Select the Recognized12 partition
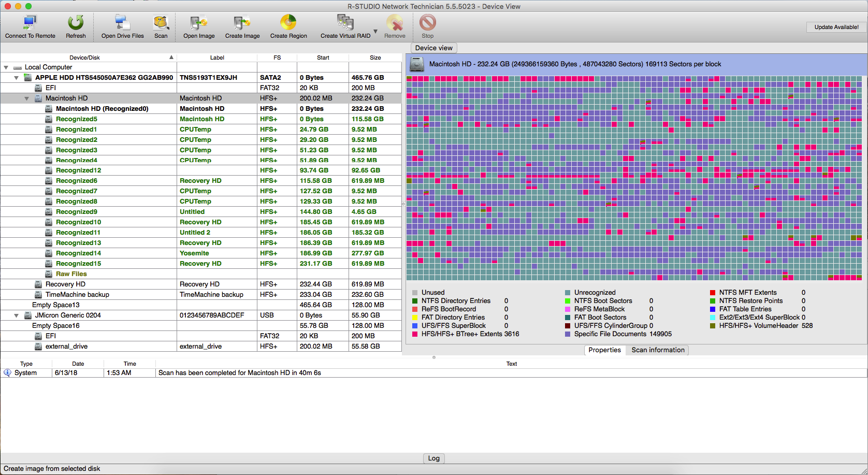Image resolution: width=868 pixels, height=475 pixels. coord(201,170)
